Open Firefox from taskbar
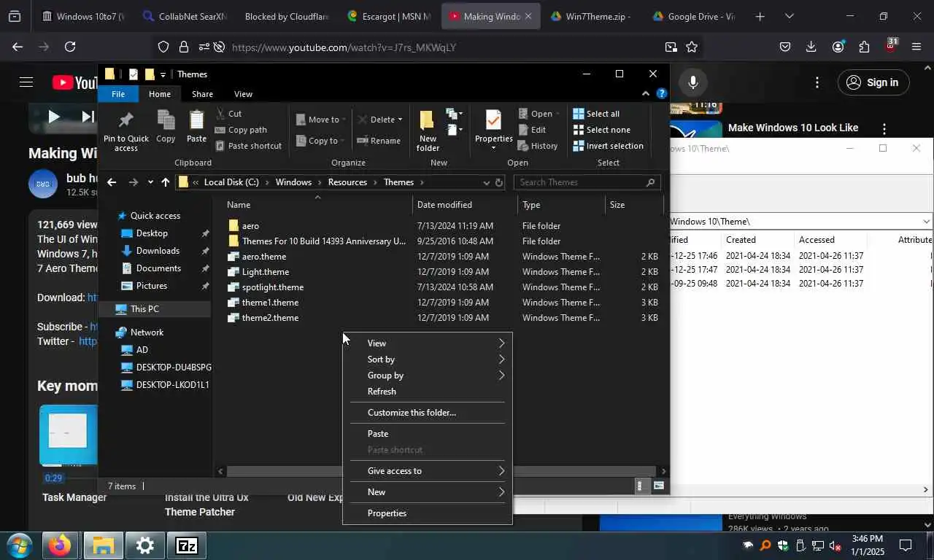This screenshot has width=934, height=560. click(61, 545)
